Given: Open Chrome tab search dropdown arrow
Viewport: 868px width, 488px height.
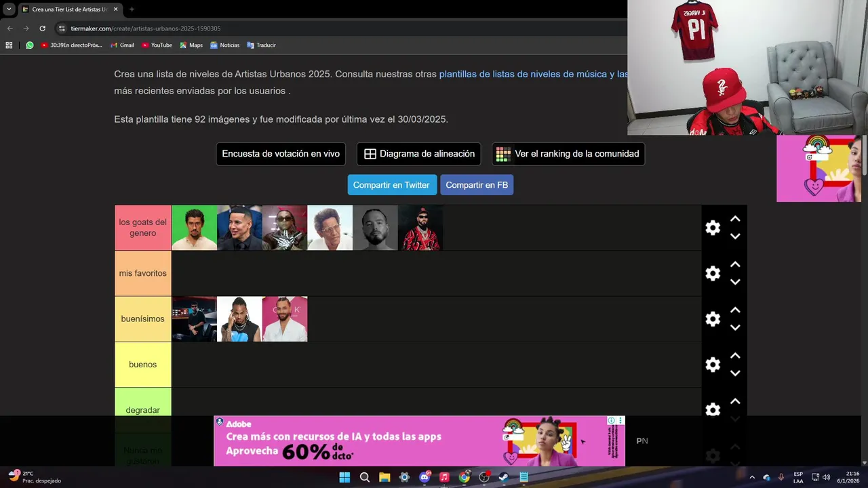Looking at the screenshot, I should click(x=9, y=9).
